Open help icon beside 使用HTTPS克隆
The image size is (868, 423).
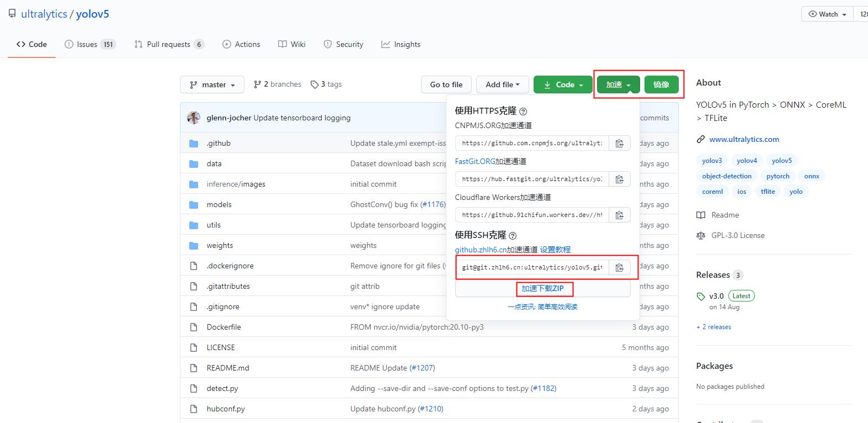pos(523,111)
